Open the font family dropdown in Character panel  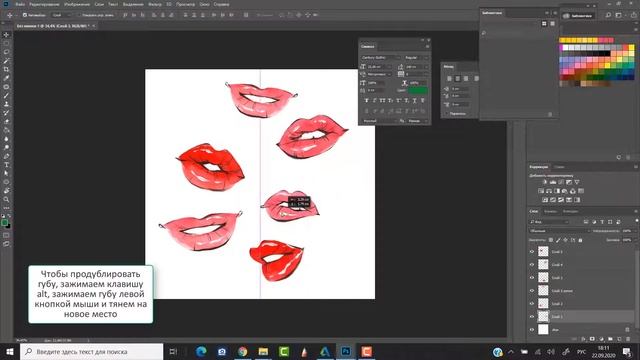click(x=380, y=58)
